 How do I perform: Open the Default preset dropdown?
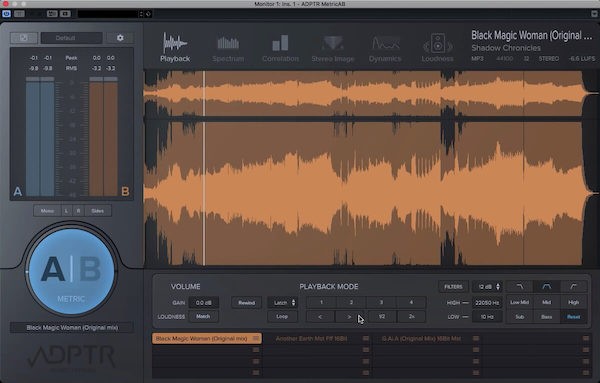point(72,38)
